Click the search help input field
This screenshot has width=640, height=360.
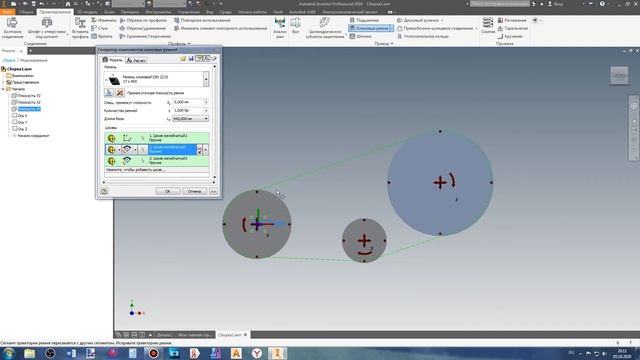pos(500,4)
